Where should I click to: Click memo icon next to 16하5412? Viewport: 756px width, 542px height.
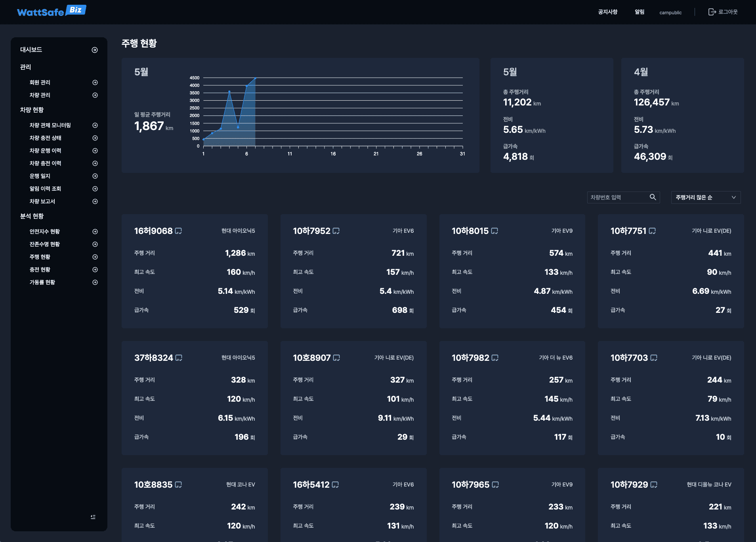(335, 485)
